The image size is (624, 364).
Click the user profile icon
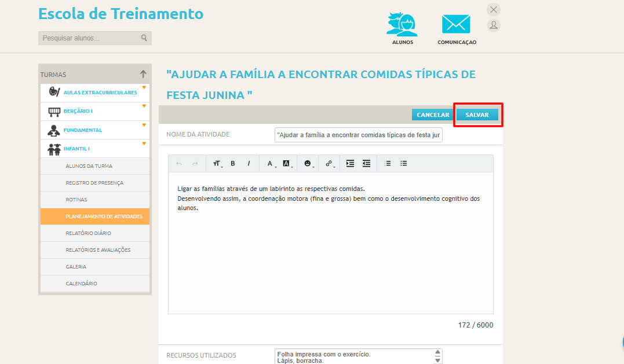click(x=494, y=25)
